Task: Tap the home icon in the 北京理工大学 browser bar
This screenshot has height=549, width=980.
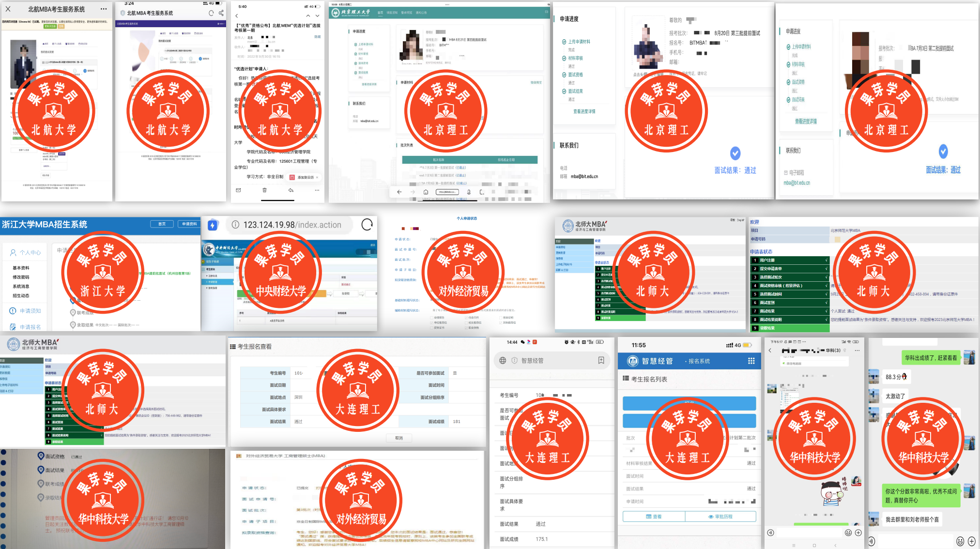Action: coord(426,192)
